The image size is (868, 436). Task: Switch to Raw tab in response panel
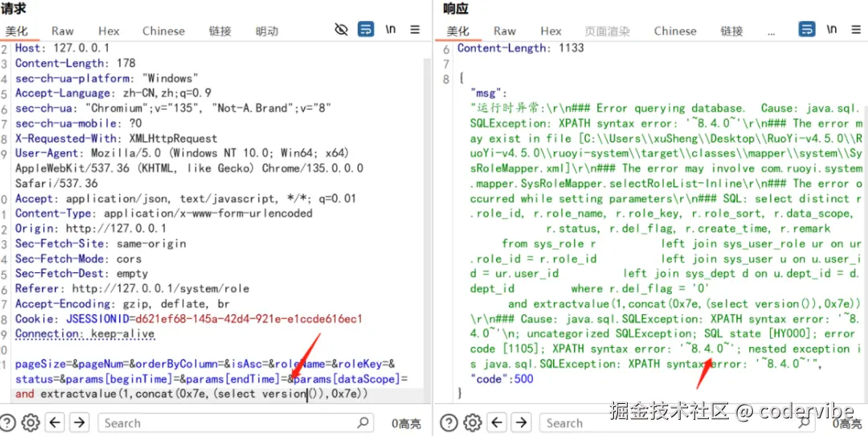(x=504, y=31)
